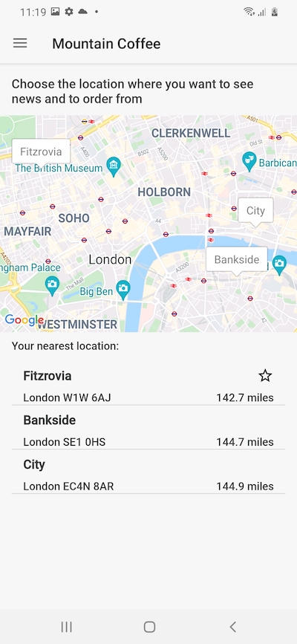Tap the Bankside map marker label
This screenshot has width=297, height=644.
(237, 260)
